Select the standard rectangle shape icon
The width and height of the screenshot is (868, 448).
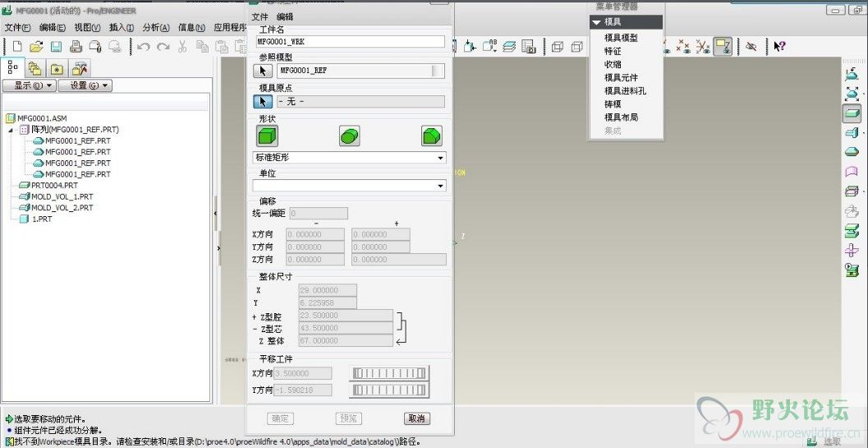267,136
